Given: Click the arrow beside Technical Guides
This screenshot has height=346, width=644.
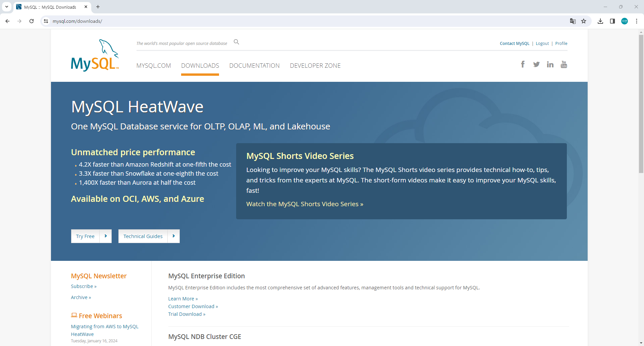Looking at the screenshot, I should 174,236.
